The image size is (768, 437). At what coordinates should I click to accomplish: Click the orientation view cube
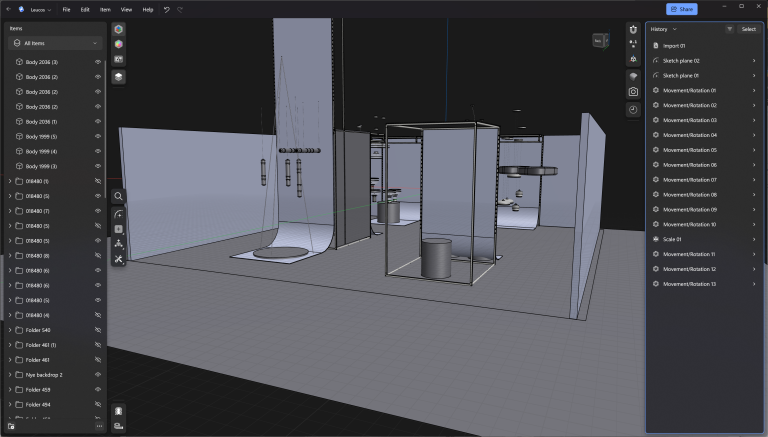pos(599,42)
